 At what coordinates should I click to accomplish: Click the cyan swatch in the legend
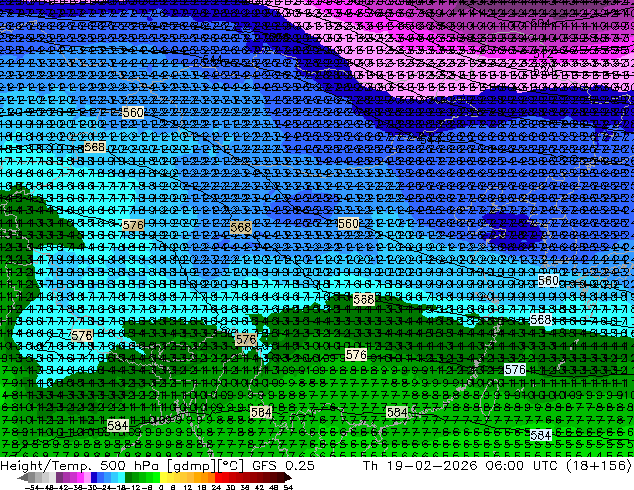(121, 477)
